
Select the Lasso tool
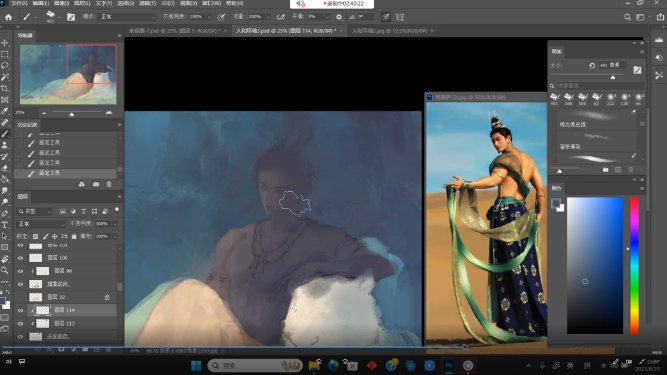click(x=5, y=65)
